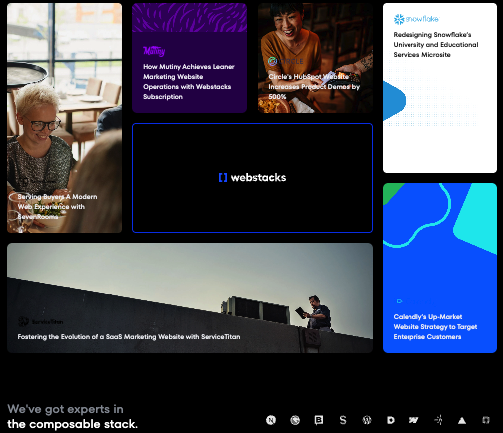The width and height of the screenshot is (503, 433).
Task: Open the SevenRooms web experience case study
Action: [64, 118]
